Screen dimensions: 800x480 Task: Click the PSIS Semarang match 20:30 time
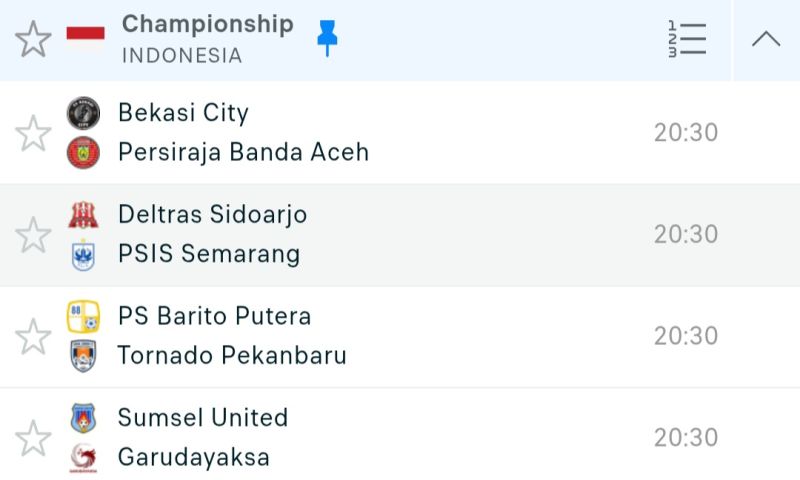click(x=686, y=234)
